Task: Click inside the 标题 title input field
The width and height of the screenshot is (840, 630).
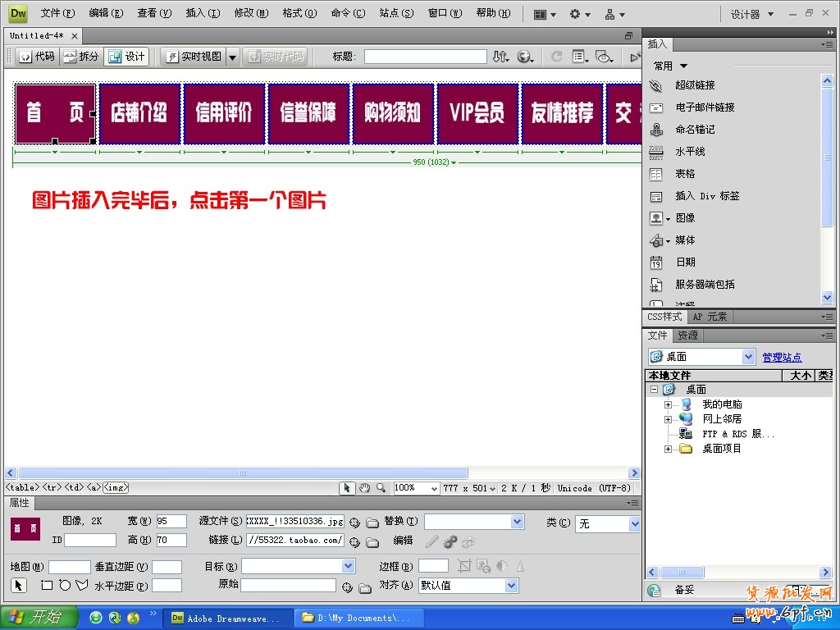Action: point(424,56)
